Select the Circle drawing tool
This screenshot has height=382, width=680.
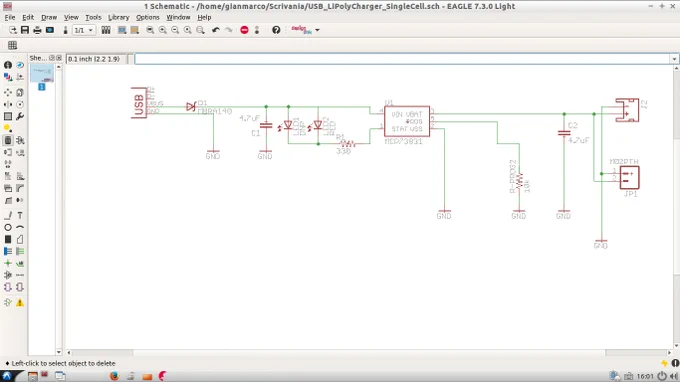click(8, 227)
